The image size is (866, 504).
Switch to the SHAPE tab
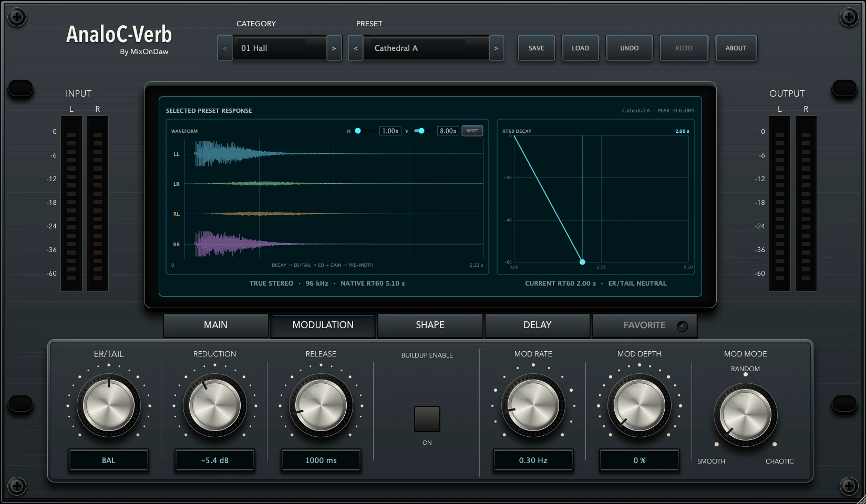(430, 325)
